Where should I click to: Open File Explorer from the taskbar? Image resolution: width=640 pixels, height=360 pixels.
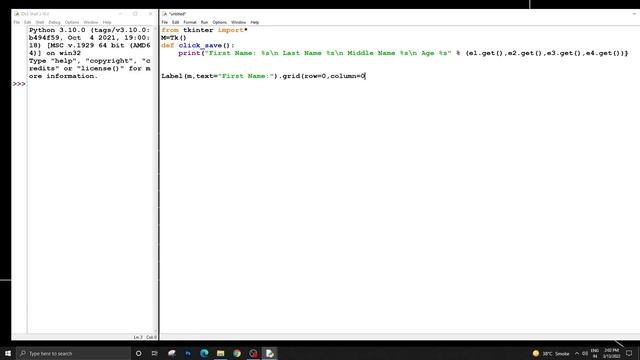pos(220,353)
